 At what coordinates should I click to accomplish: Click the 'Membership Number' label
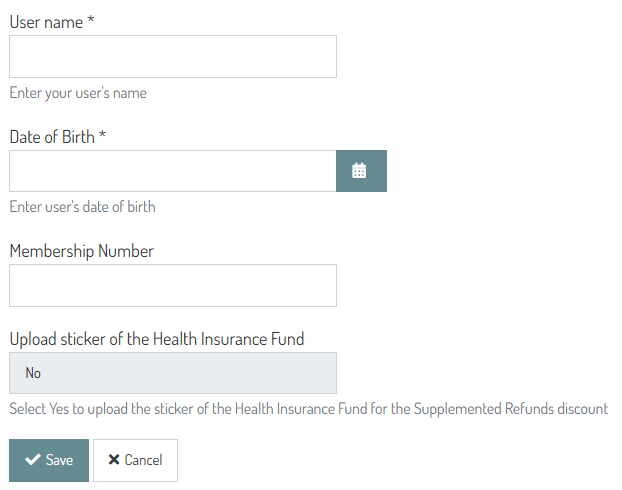click(x=82, y=251)
